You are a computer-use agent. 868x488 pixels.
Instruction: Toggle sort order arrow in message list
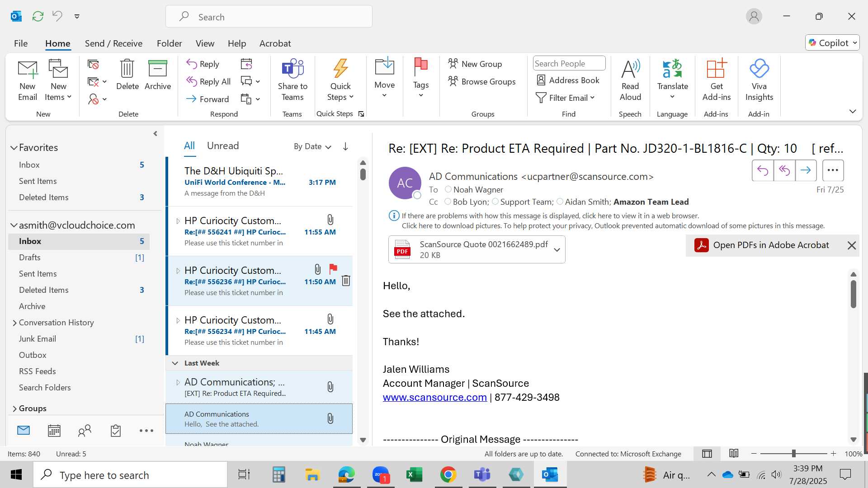click(345, 146)
